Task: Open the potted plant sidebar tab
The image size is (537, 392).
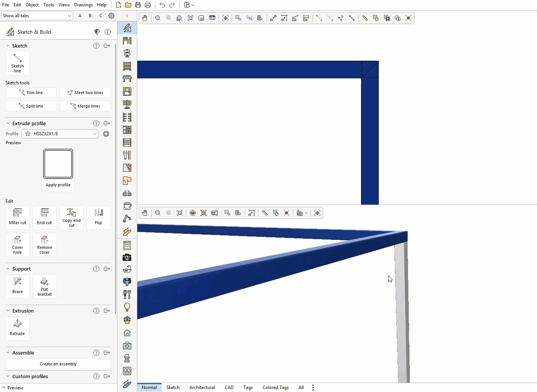Action: 127,320
